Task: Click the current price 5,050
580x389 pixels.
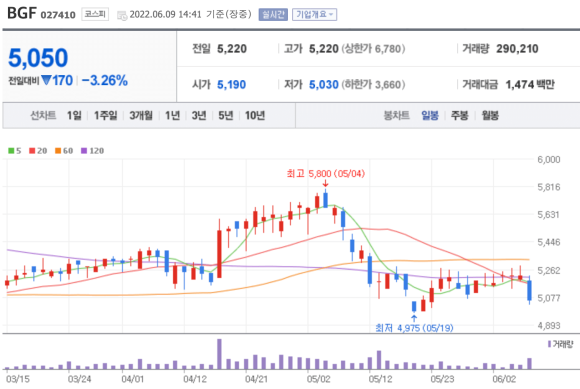Action: coord(38,58)
